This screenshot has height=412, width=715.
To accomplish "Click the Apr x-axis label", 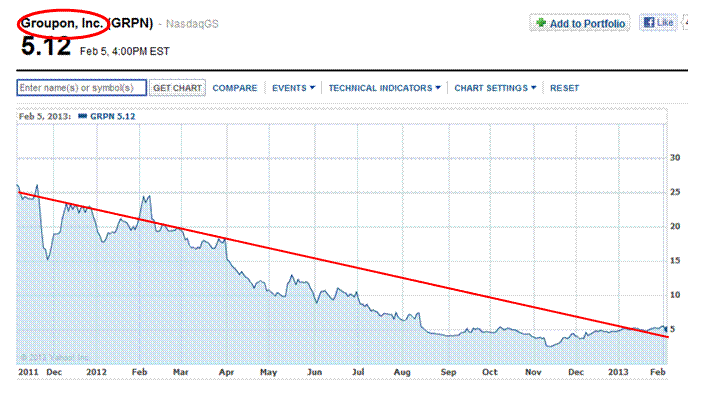I will point(226,372).
